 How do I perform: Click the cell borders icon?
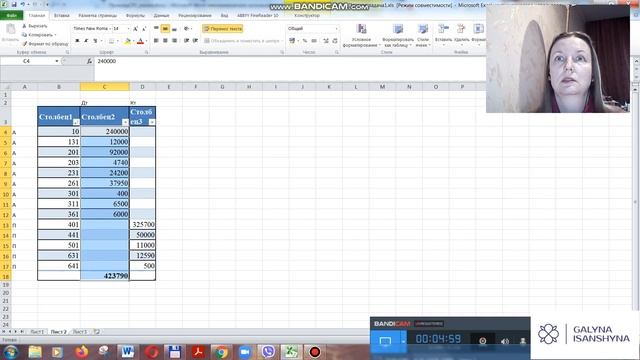tap(111, 41)
